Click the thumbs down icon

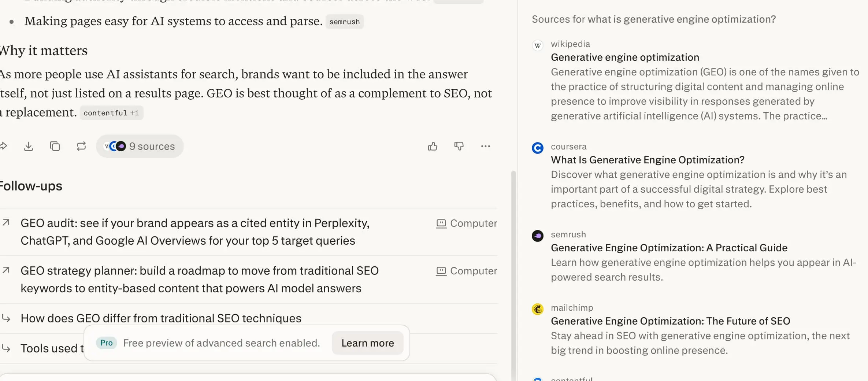[459, 146]
